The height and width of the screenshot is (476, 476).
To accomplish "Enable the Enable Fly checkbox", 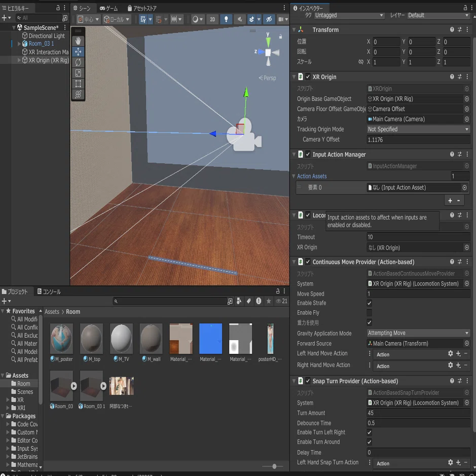I will pyautogui.click(x=369, y=313).
